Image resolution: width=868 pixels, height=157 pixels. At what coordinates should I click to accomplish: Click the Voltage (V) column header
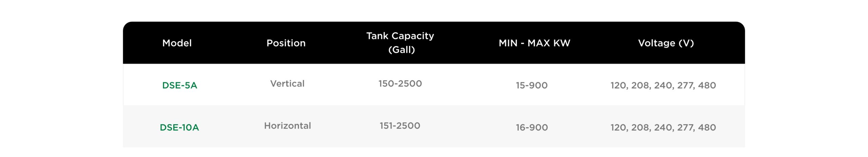coord(666,43)
